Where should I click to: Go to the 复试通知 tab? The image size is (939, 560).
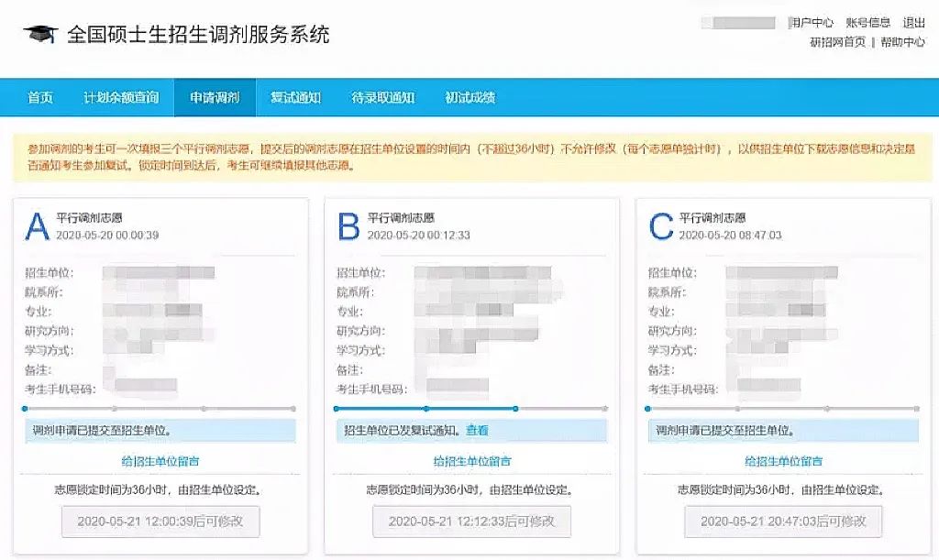[x=295, y=97]
